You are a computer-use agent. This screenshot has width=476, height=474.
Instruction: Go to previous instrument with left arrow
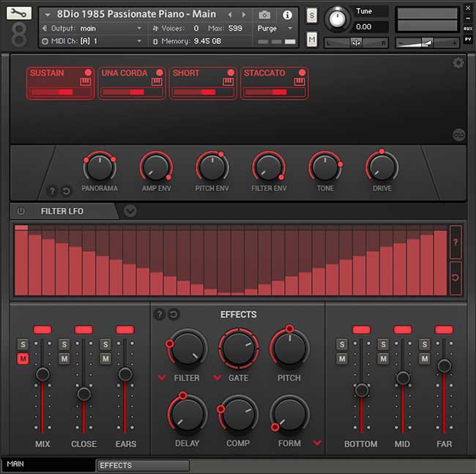(x=230, y=15)
